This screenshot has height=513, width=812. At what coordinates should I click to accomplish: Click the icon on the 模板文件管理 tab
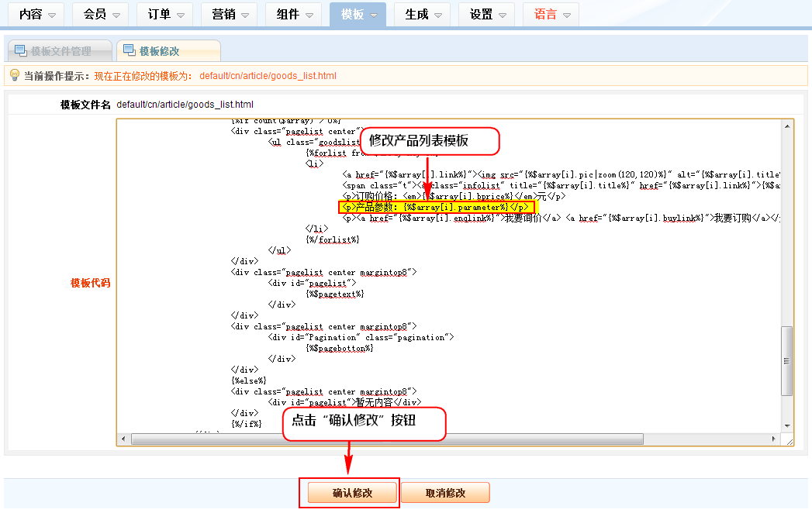coord(20,51)
